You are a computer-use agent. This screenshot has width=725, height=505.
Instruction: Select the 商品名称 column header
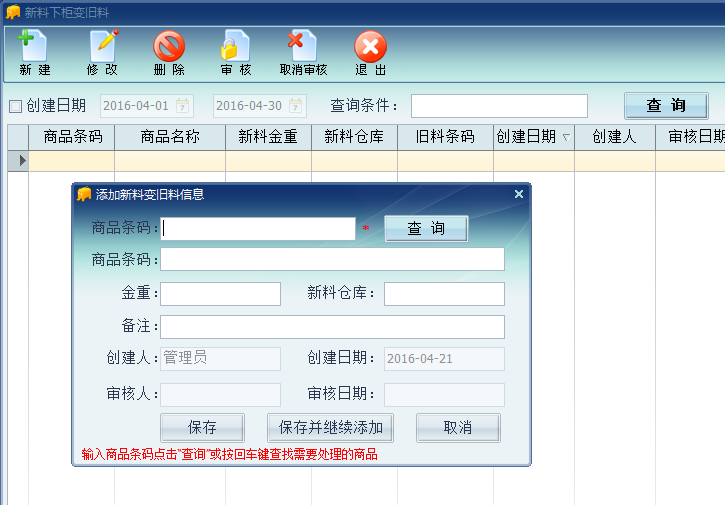[x=169, y=137]
